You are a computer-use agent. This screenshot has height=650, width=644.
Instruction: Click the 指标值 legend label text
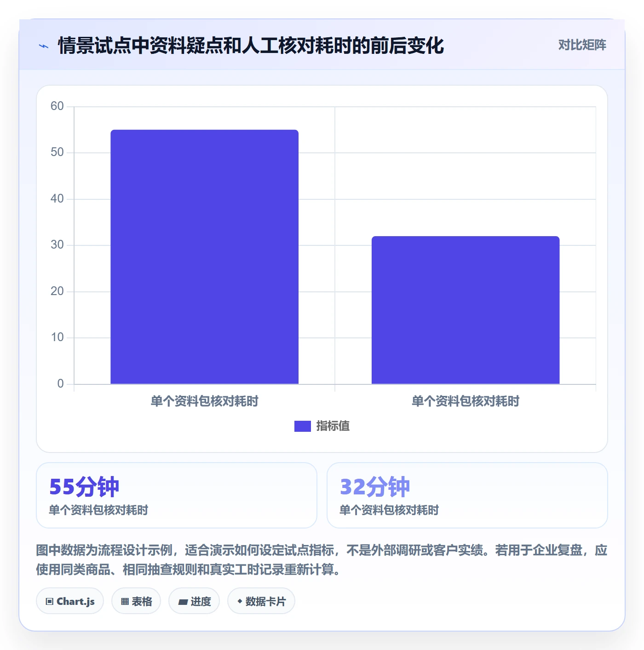pos(333,426)
